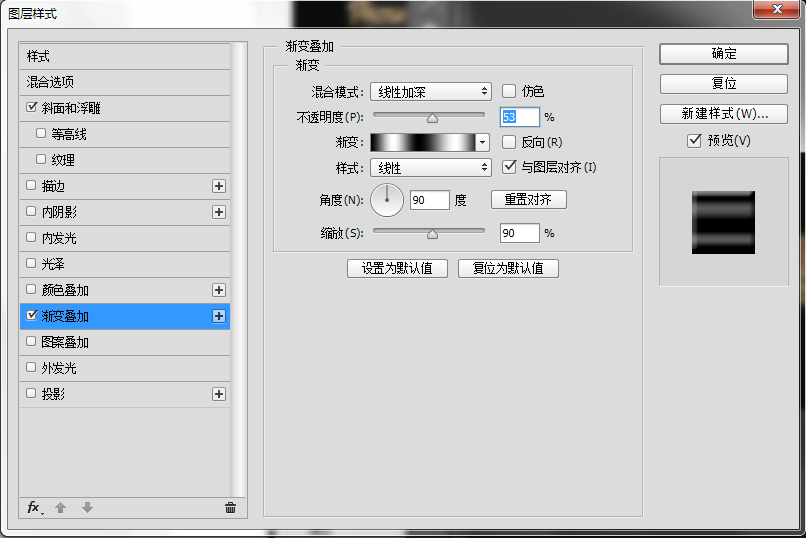Click the trash delete effect icon
The width and height of the screenshot is (806, 538).
click(230, 508)
